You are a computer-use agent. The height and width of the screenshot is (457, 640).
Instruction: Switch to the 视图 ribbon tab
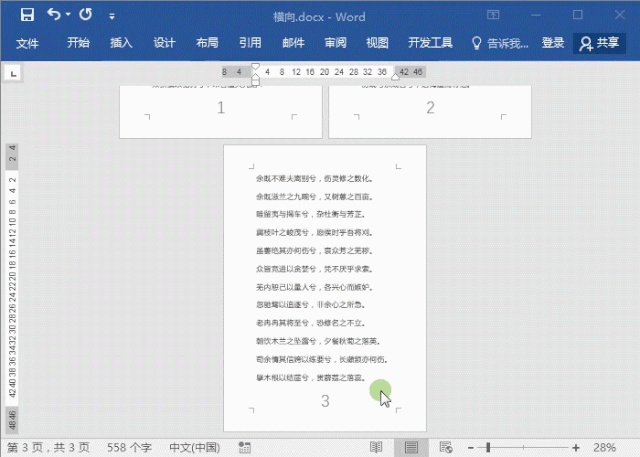pyautogui.click(x=377, y=42)
